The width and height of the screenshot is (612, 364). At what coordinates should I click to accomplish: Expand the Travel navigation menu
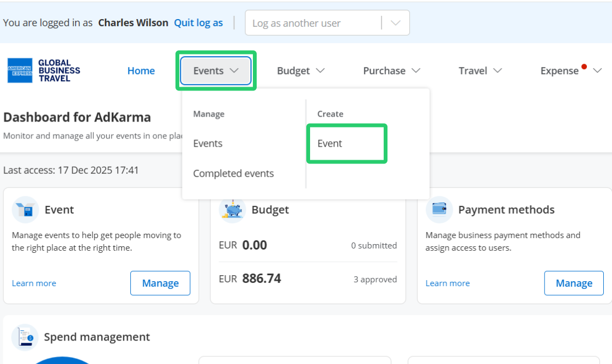pos(480,71)
